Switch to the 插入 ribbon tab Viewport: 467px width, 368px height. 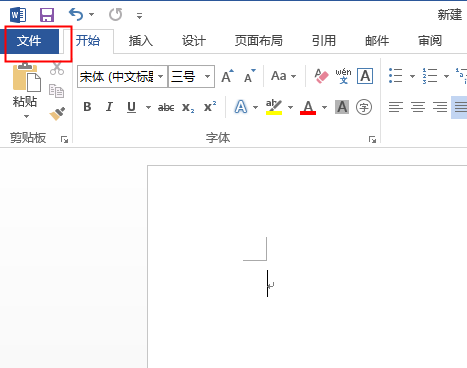(x=141, y=41)
